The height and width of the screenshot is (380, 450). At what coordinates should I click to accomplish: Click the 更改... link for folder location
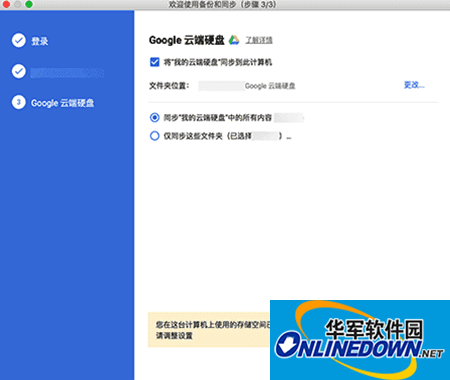[414, 85]
